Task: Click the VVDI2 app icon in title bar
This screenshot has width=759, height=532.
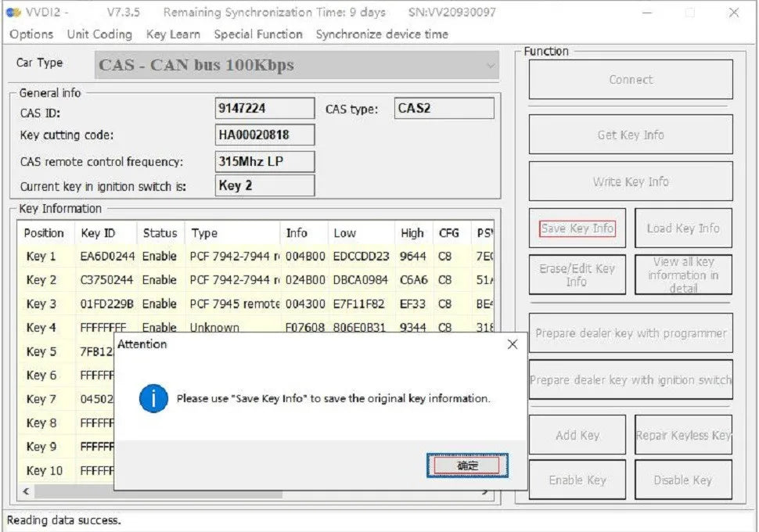Action: point(13,13)
